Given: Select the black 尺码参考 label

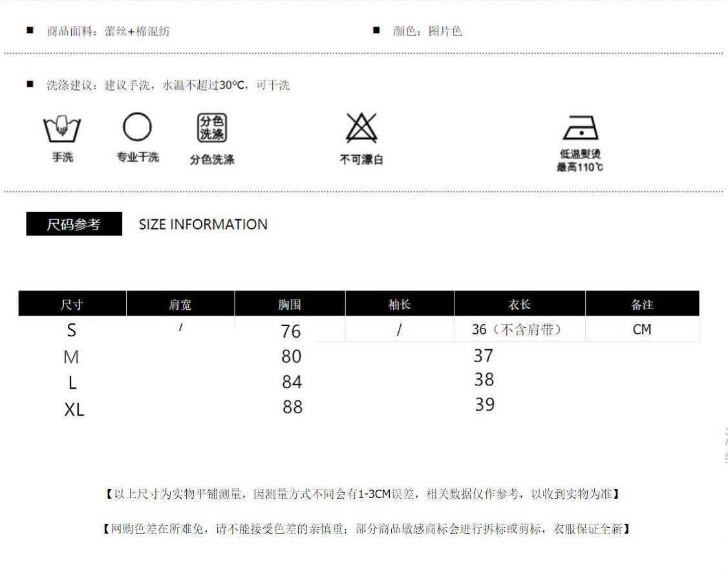Looking at the screenshot, I should pos(74,224).
